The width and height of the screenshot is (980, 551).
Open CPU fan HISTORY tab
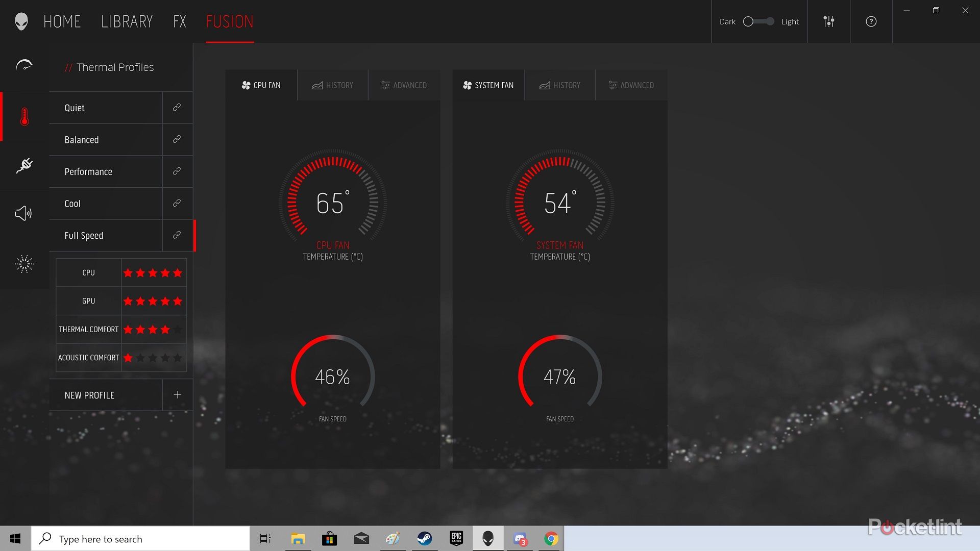(333, 85)
